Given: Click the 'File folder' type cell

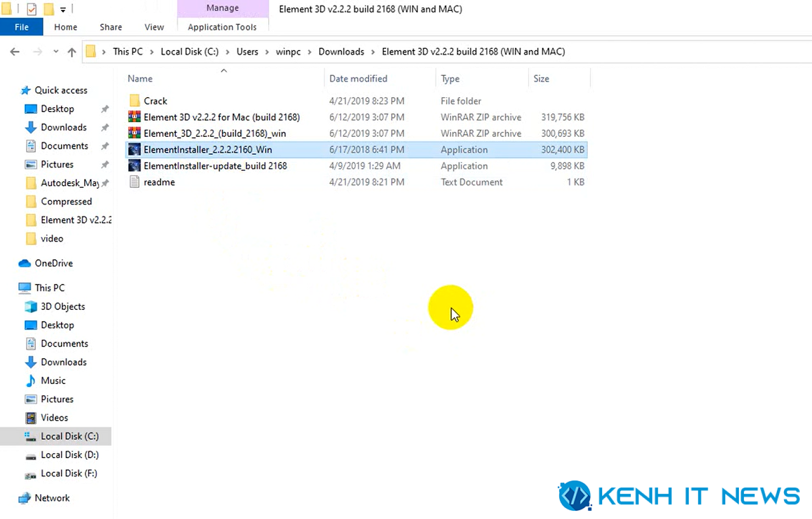Looking at the screenshot, I should click(461, 101).
